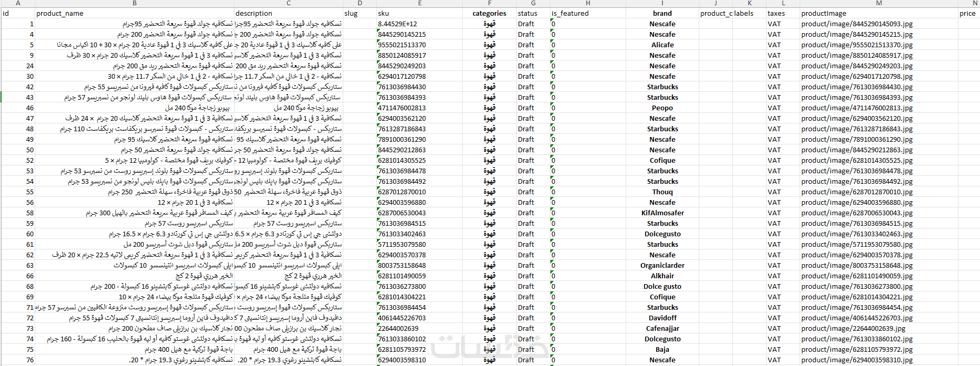Select column I header
The height and width of the screenshot is (366, 980).
click(662, 3)
